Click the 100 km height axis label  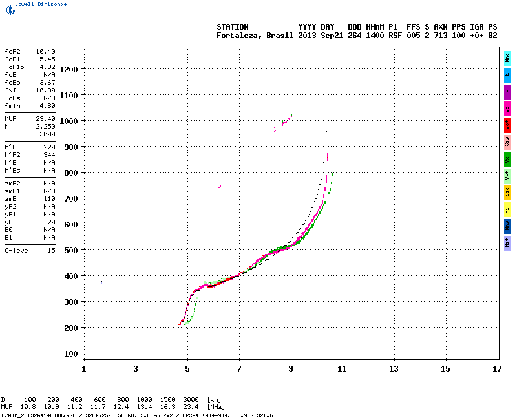(71, 354)
